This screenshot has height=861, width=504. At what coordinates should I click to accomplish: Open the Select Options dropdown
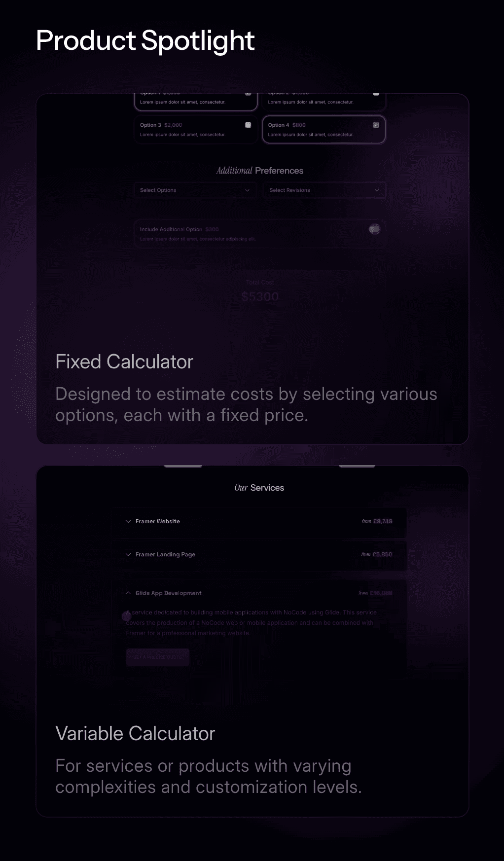tap(195, 190)
